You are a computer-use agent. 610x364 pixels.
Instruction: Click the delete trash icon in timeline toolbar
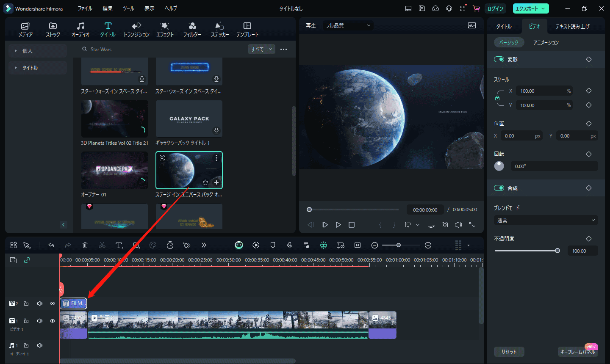[85, 245]
